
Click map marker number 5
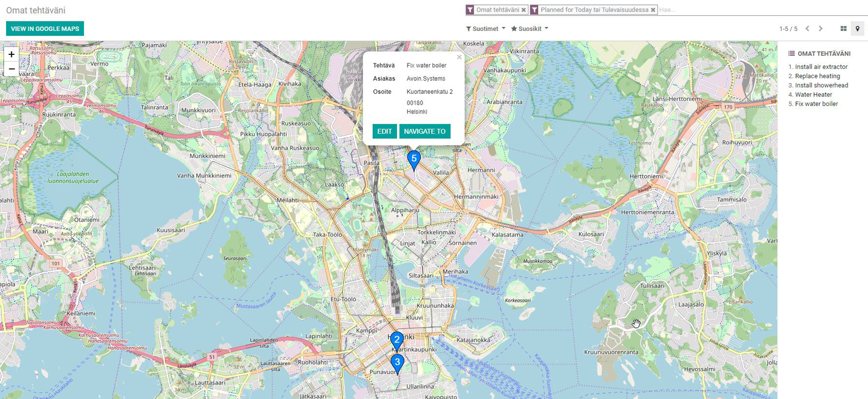tap(414, 160)
